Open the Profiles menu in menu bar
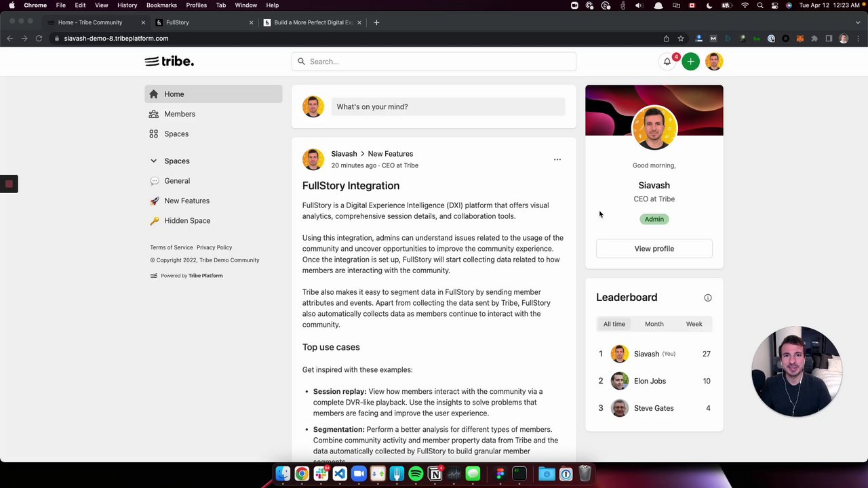868x488 pixels. 196,5
